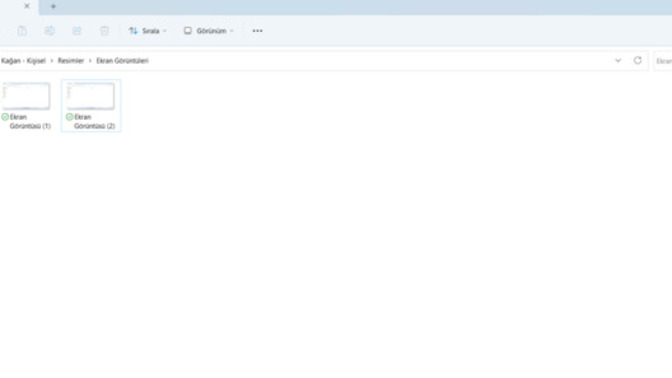
Task: Select Ekran Görüntüsü (1) thumbnail
Action: 26,96
